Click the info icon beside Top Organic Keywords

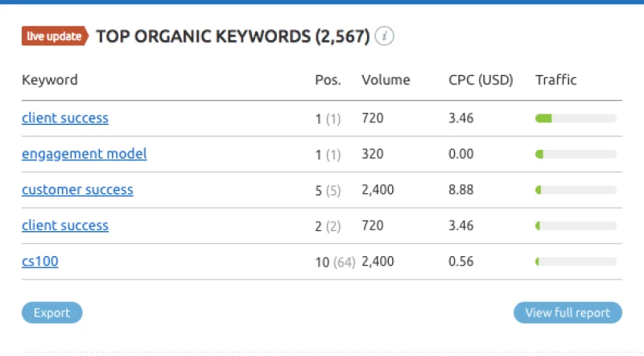[385, 36]
